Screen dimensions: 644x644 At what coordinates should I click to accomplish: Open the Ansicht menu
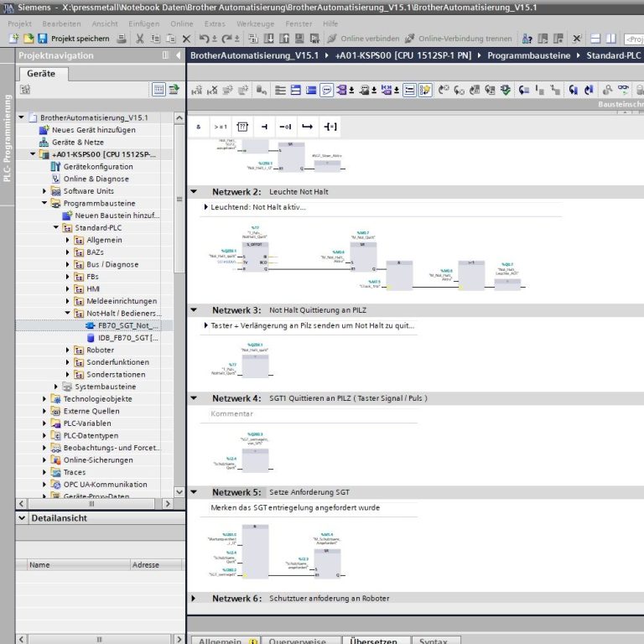105,23
